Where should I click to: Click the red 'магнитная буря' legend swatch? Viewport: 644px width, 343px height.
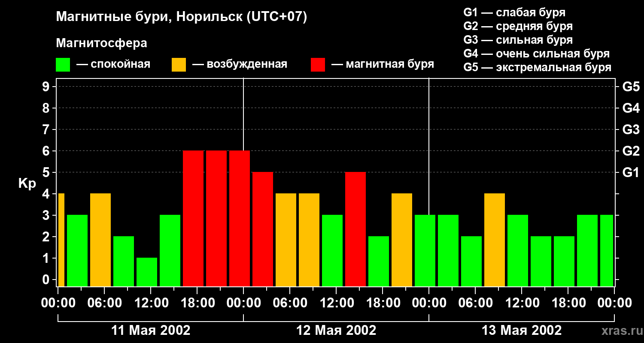(318, 65)
